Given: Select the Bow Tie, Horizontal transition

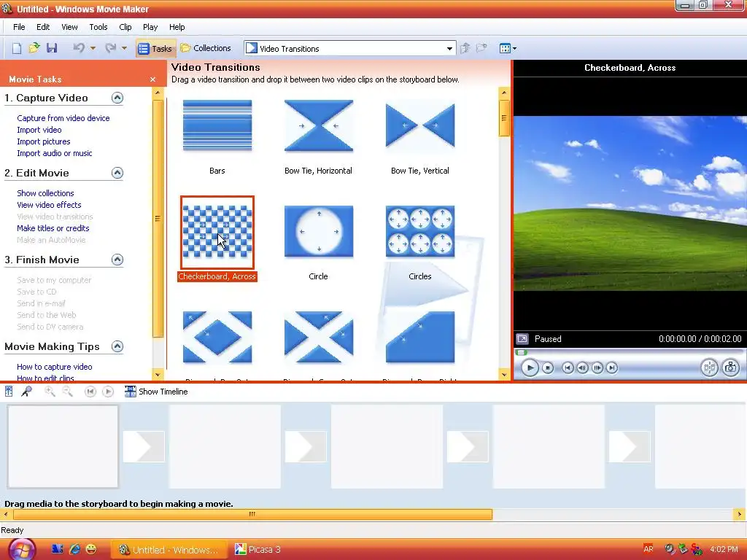Looking at the screenshot, I should click(x=319, y=125).
